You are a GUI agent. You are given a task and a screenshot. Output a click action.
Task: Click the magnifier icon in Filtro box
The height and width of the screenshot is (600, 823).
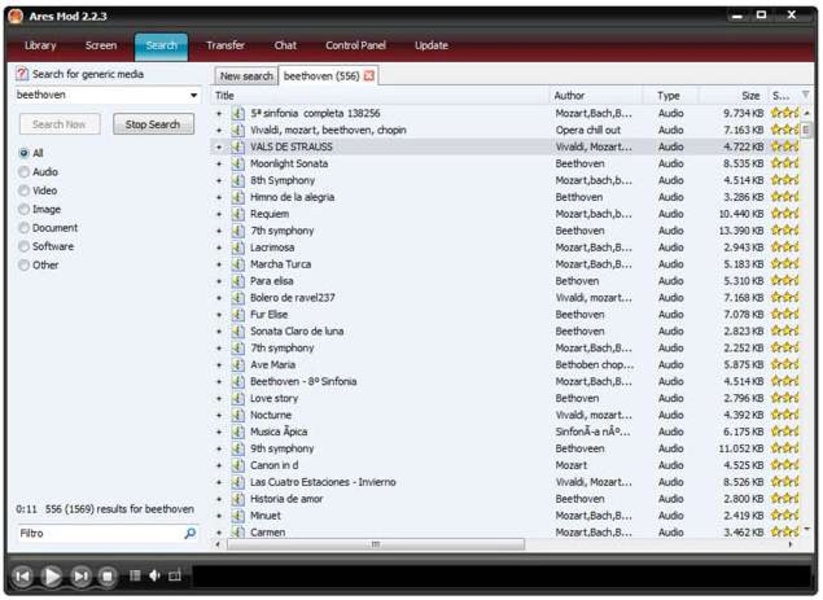(190, 534)
